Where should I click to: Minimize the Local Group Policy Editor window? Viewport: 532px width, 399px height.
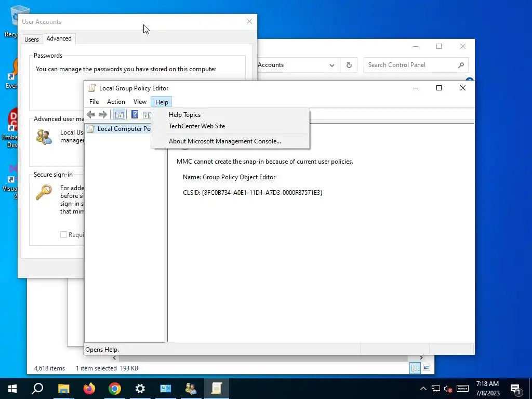click(415, 88)
